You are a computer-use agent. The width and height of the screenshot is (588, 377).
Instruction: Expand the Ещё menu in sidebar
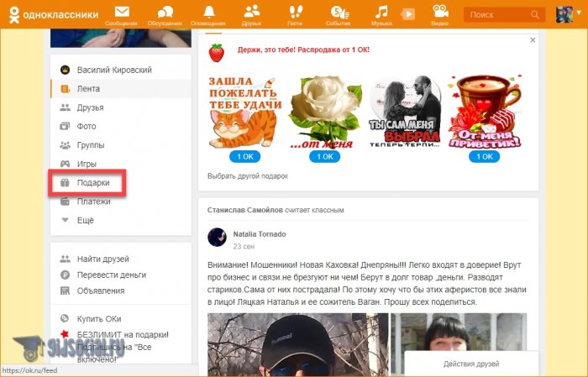tap(85, 220)
